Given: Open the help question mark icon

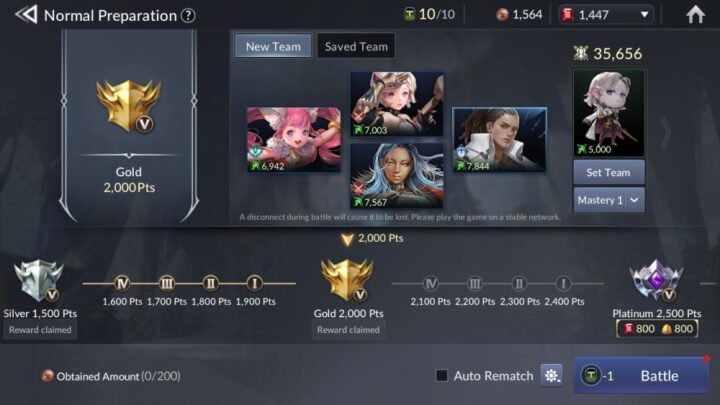Looking at the screenshot, I should tap(188, 16).
